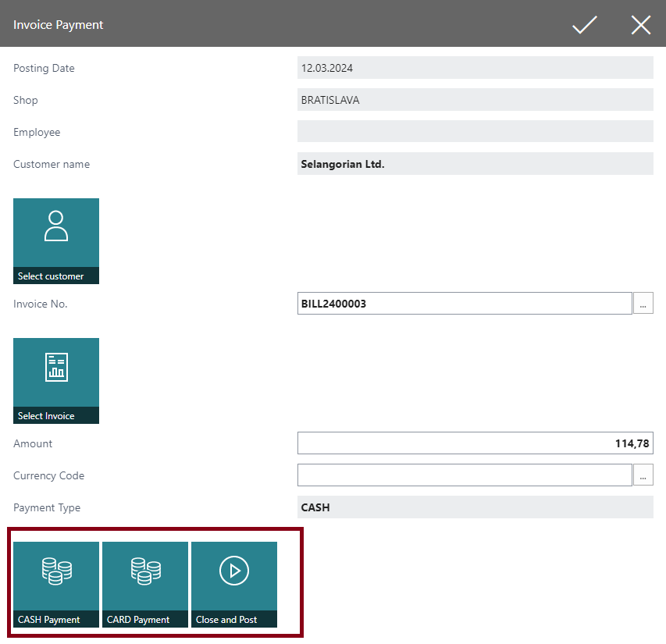Open the Select customer tile
The image size is (666, 644).
click(x=56, y=241)
